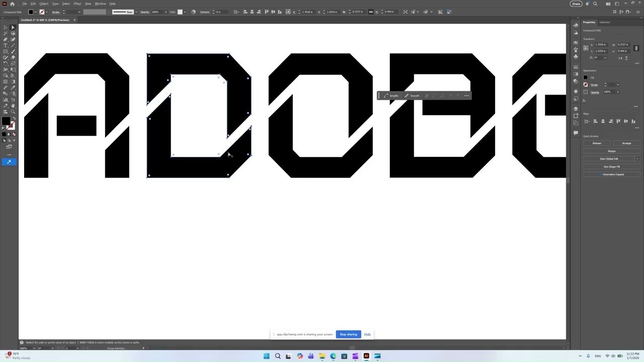Click the horizontal align left icon in control bar

(245, 12)
